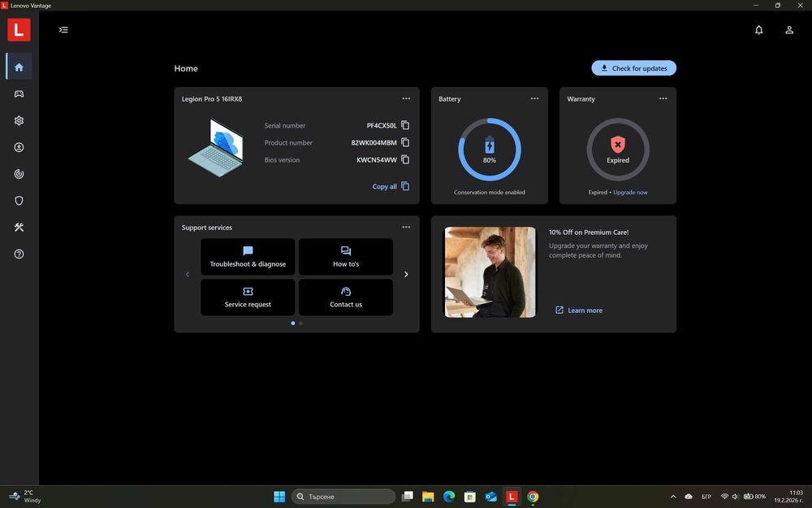The height and width of the screenshot is (508, 812).
Task: Open the Help question mark icon
Action: pyautogui.click(x=19, y=254)
